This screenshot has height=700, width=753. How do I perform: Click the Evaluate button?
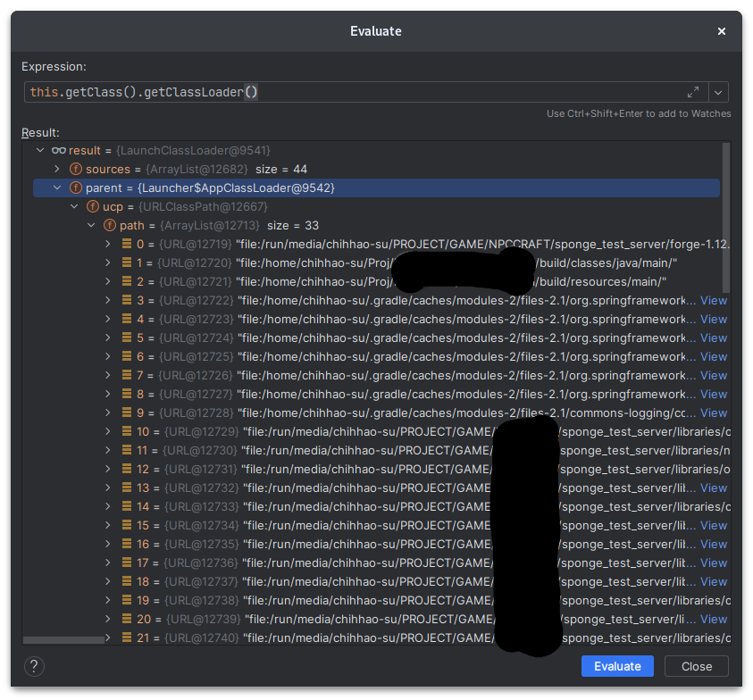click(617, 666)
